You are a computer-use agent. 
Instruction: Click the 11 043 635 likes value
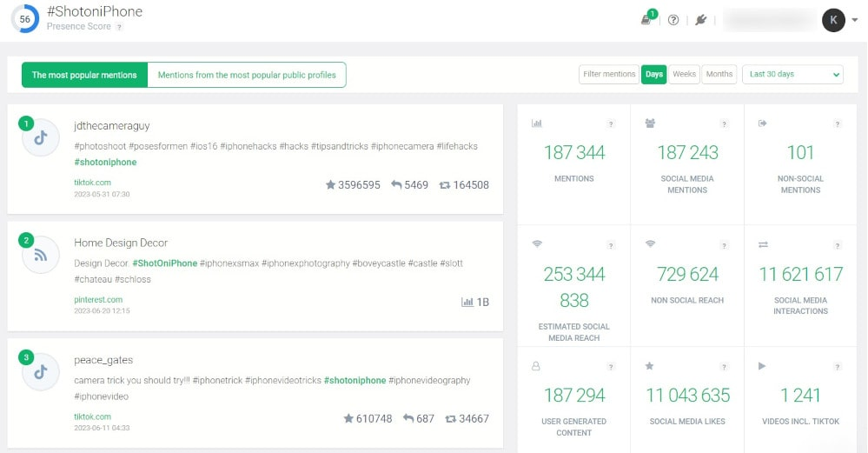point(687,395)
